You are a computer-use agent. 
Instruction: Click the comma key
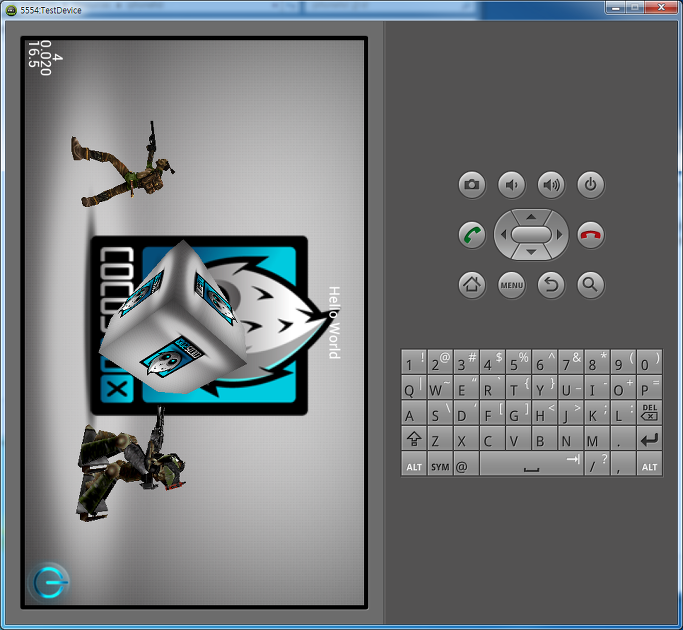click(x=623, y=464)
